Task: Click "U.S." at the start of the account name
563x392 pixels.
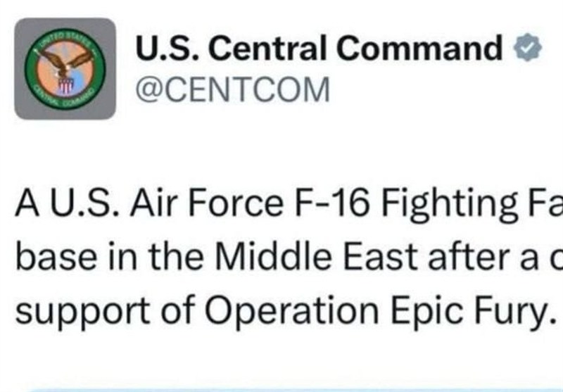Action: point(163,49)
